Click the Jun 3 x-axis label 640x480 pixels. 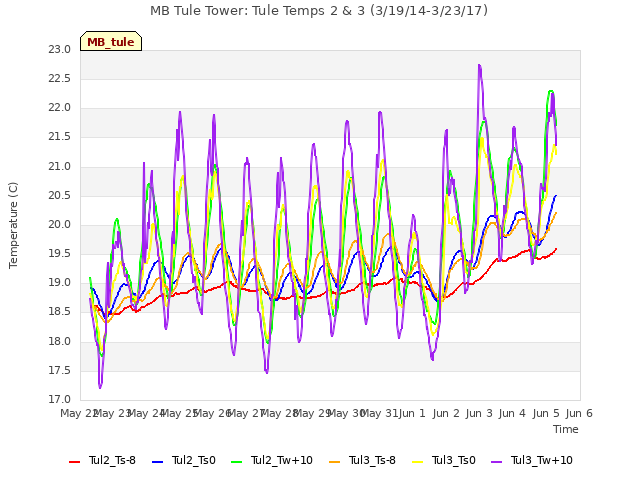coord(479,413)
